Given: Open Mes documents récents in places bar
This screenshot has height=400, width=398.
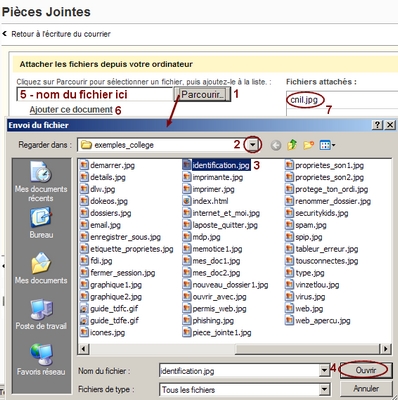Looking at the screenshot, I should pyautogui.click(x=41, y=182).
